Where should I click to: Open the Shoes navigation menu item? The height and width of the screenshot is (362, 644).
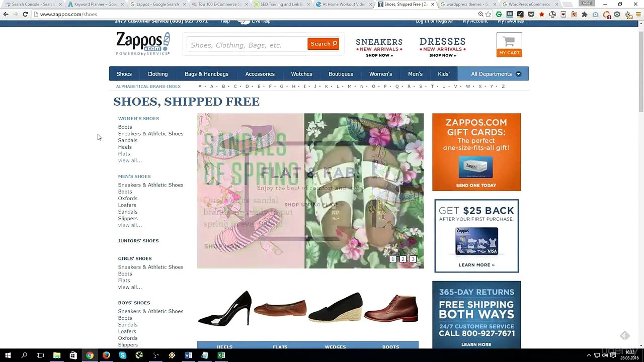coord(124,74)
